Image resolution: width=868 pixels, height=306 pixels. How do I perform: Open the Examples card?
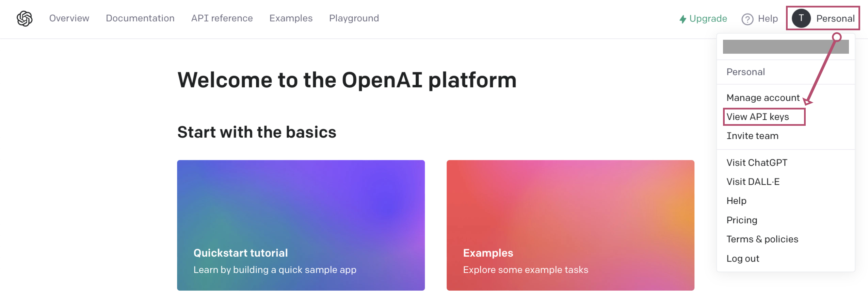570,225
